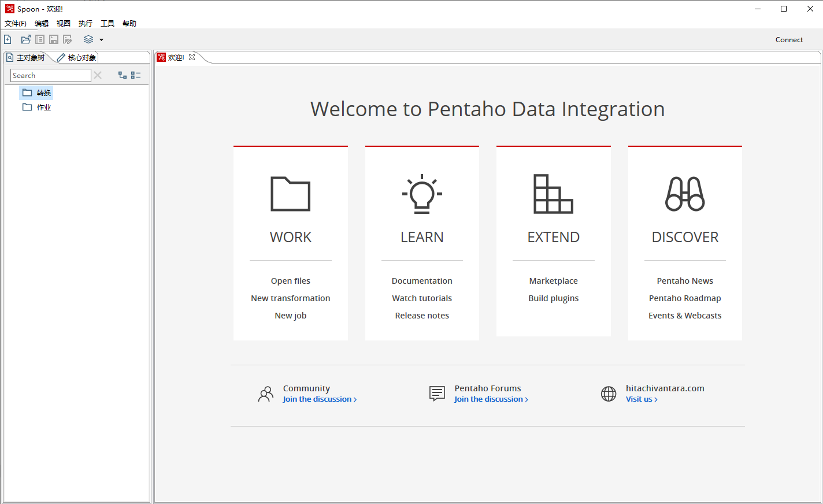Click the Open file toolbar icon
The height and width of the screenshot is (504, 823).
pos(26,39)
